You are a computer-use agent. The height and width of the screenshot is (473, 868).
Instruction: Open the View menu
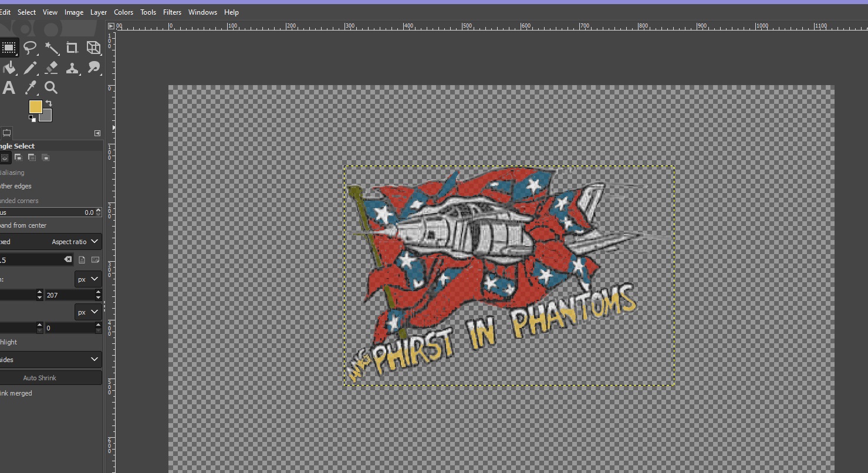coord(50,12)
